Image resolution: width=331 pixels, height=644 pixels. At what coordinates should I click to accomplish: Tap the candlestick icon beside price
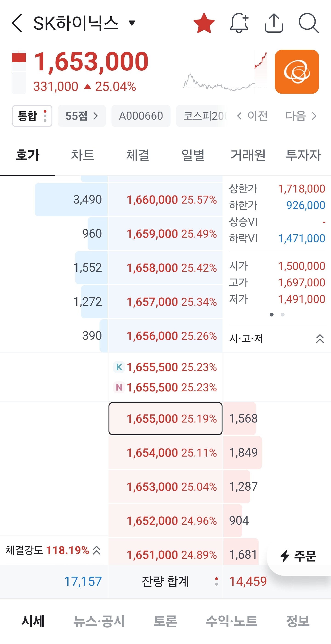(x=19, y=72)
